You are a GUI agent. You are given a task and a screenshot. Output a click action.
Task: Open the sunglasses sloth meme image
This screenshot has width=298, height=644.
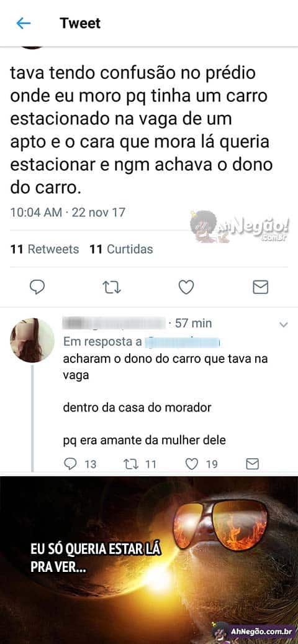click(149, 560)
